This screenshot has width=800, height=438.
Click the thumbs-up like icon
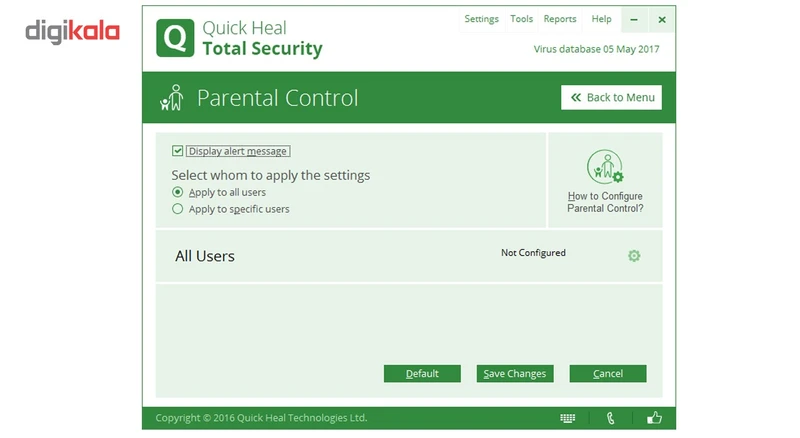(655, 418)
